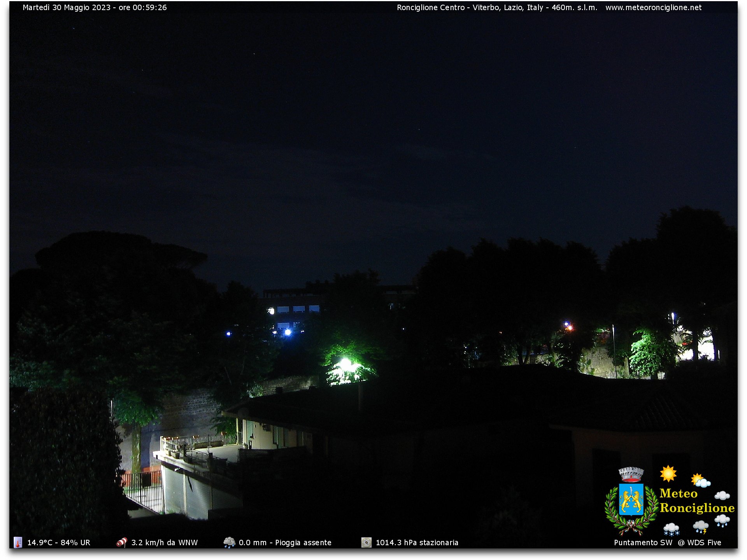Click the 14.9°C - 84% UR reading
Viewport: 747px width, 560px height.
(x=59, y=542)
